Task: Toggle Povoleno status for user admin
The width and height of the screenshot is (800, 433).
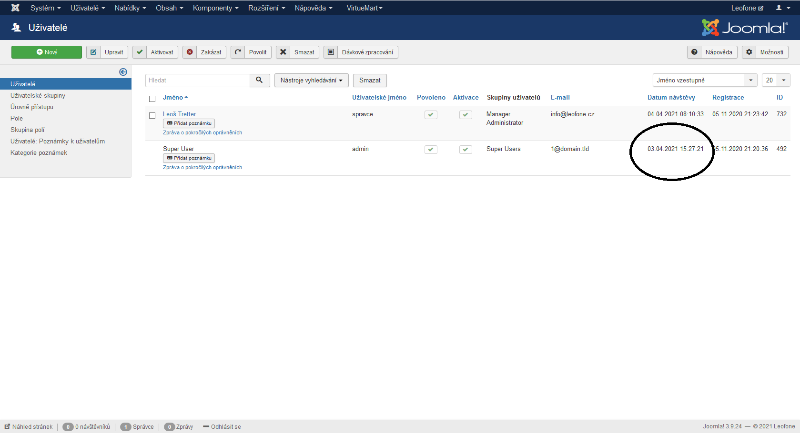Action: [431, 149]
